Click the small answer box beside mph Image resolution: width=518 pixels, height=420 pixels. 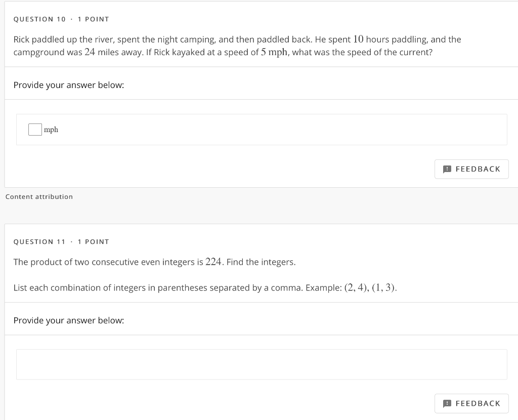pyautogui.click(x=35, y=130)
